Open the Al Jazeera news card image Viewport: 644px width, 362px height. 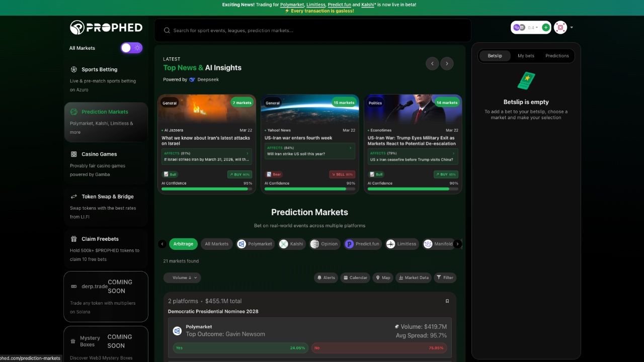click(207, 109)
